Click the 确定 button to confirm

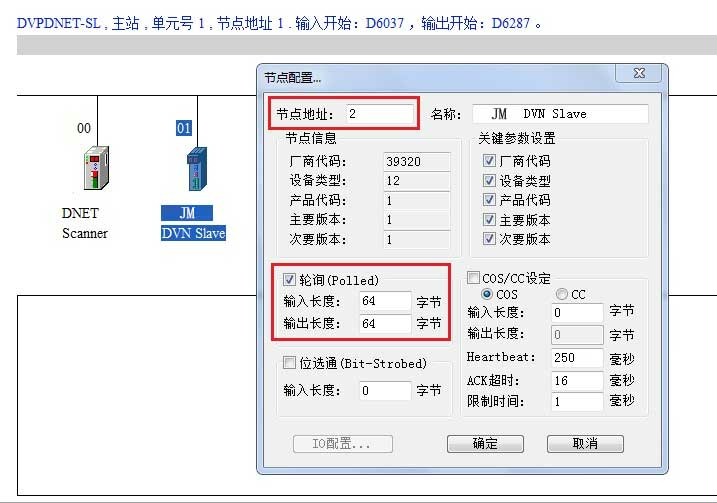[x=485, y=444]
